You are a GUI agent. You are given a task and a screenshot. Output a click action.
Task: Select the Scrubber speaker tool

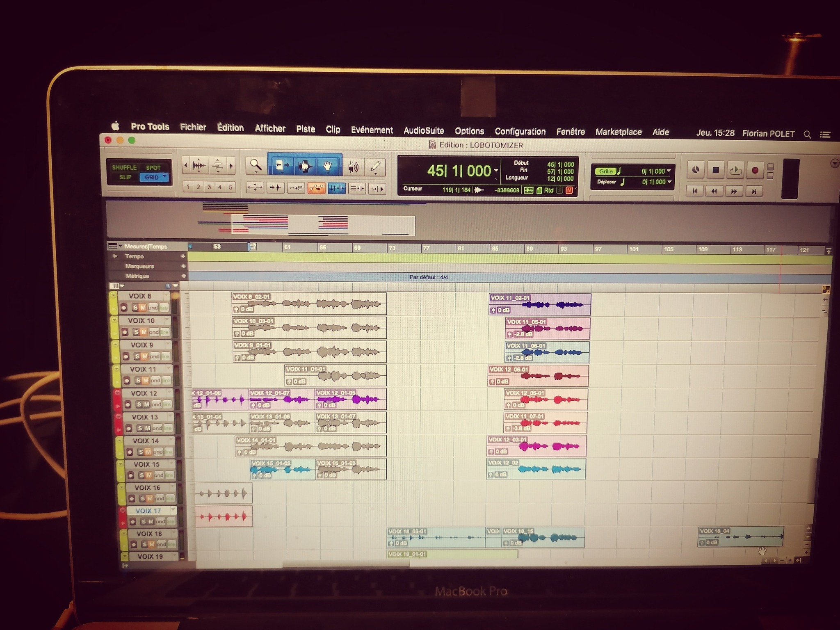353,167
